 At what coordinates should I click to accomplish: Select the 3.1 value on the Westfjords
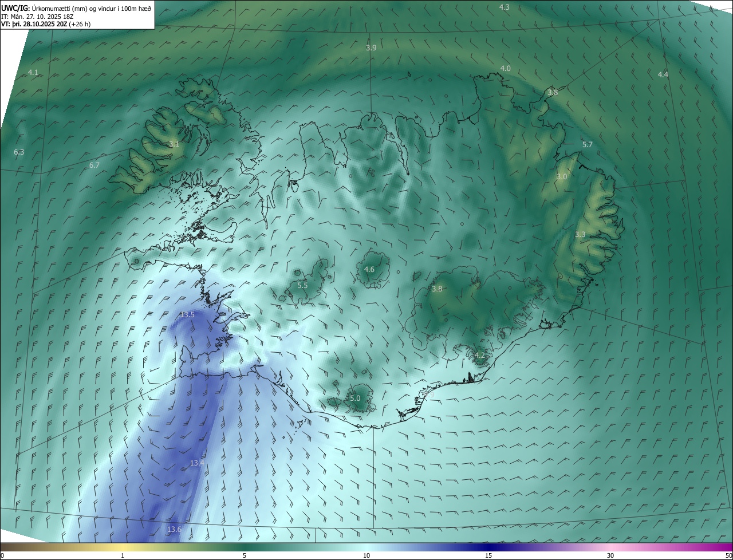click(174, 144)
